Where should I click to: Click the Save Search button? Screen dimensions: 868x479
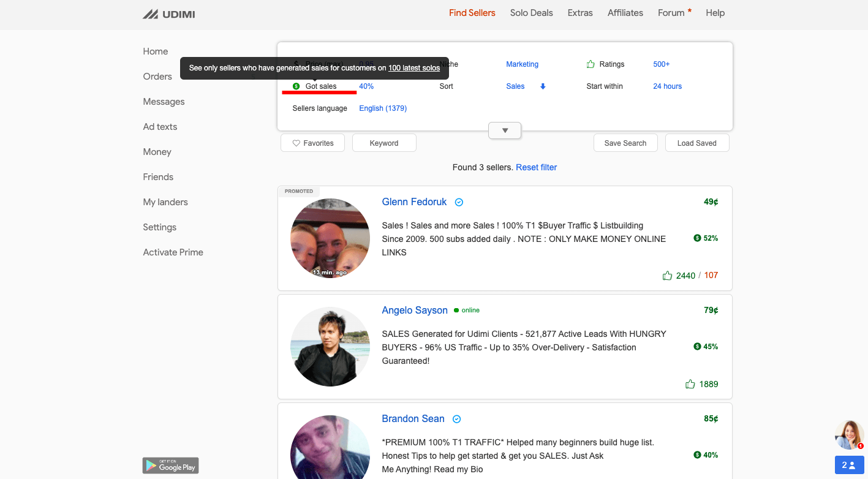625,143
